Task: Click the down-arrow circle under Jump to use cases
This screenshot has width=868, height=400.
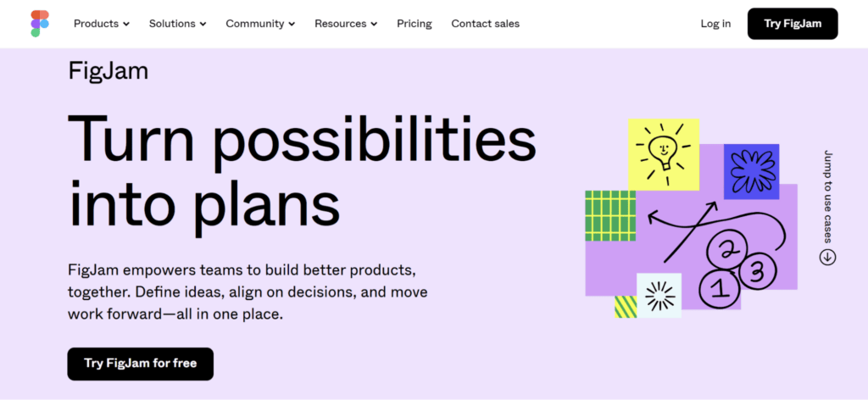Action: [x=827, y=258]
